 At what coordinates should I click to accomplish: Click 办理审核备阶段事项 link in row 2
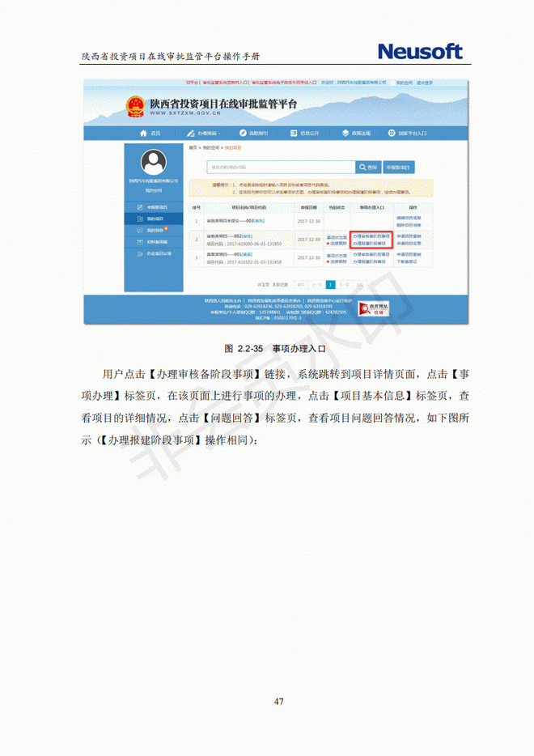[371, 236]
